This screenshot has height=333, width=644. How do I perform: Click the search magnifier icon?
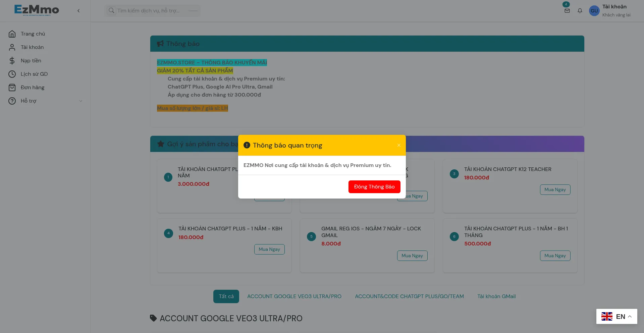(x=111, y=11)
